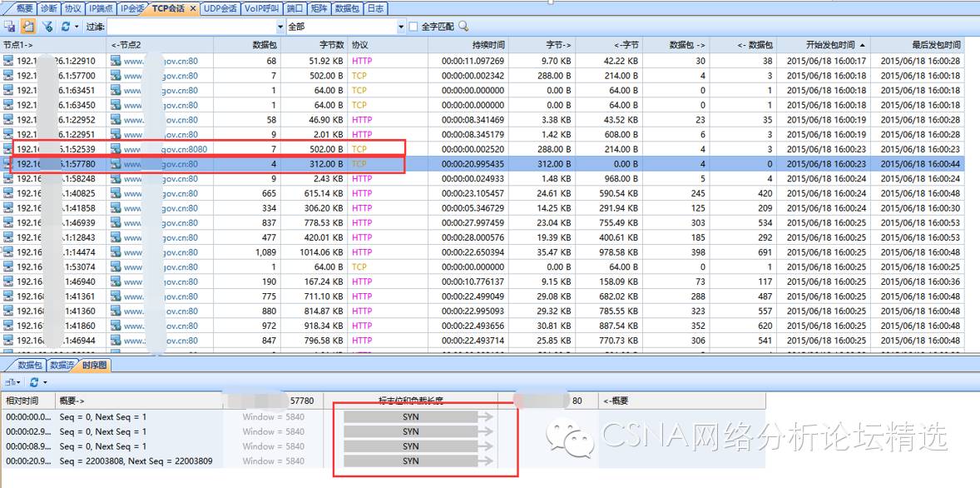
Task: Sort by the 持续时间 column header
Action: [468, 45]
